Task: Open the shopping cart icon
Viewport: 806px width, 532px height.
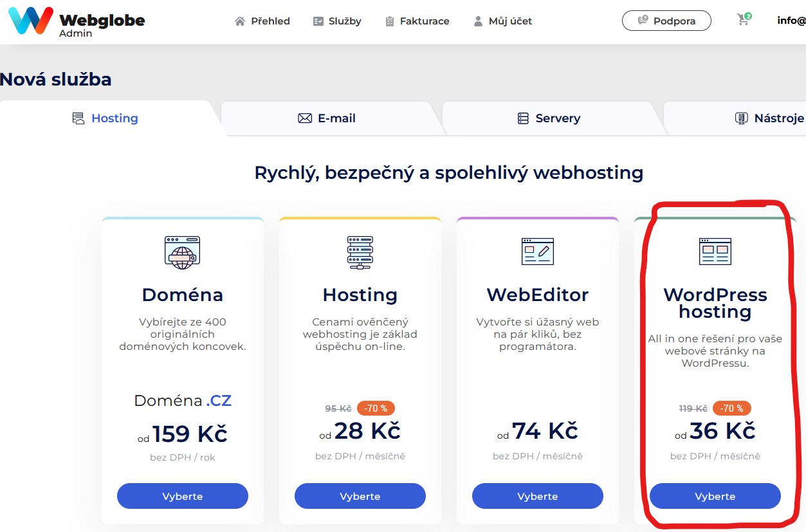Action: pyautogui.click(x=742, y=20)
